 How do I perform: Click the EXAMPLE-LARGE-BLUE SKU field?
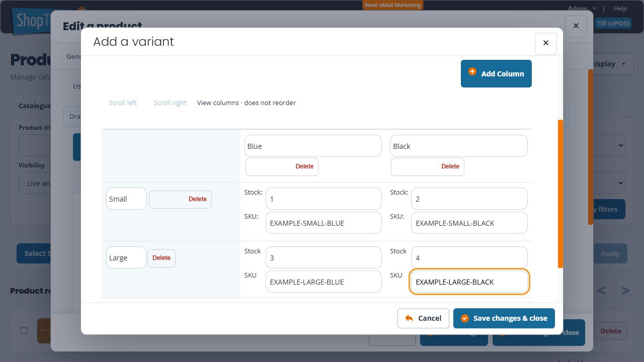click(324, 282)
